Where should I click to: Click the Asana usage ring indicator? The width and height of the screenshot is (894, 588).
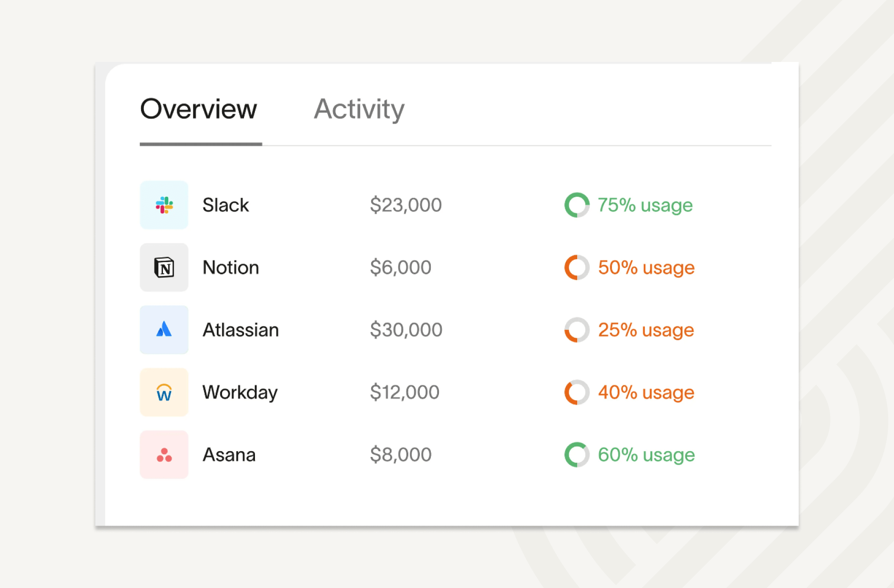[x=577, y=455]
